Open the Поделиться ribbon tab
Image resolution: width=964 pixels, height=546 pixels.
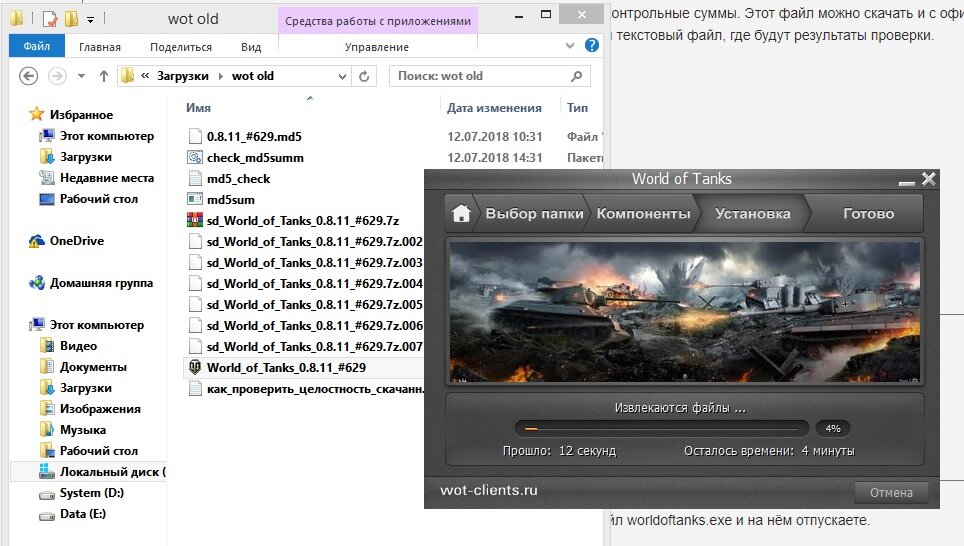click(181, 47)
